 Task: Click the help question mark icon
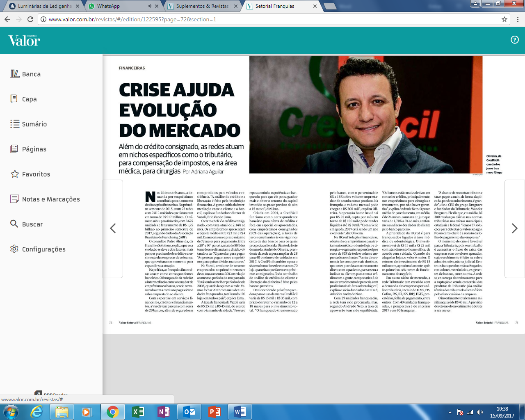pos(515,40)
